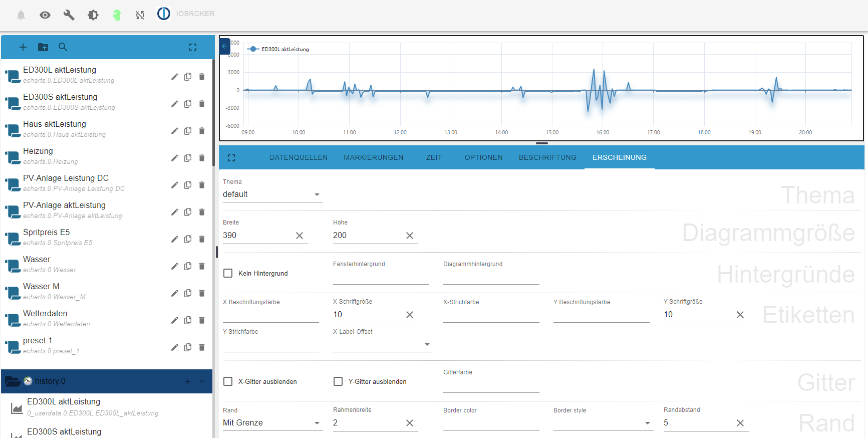
Task: Copy the preset 1 entry
Action: coord(188,347)
